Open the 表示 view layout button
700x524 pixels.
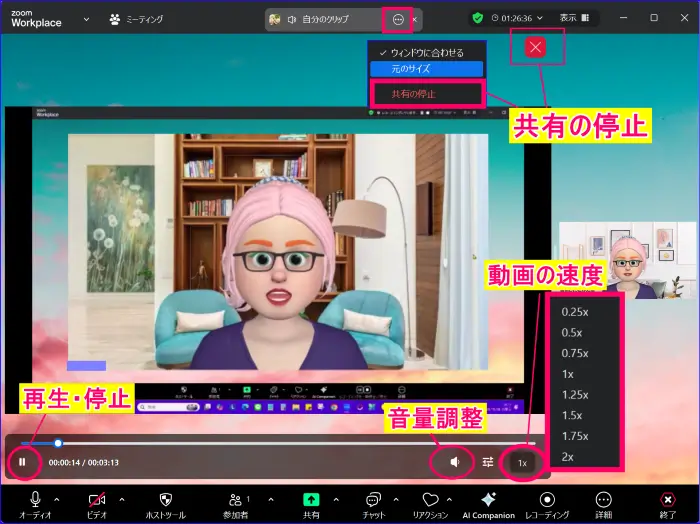click(x=575, y=18)
